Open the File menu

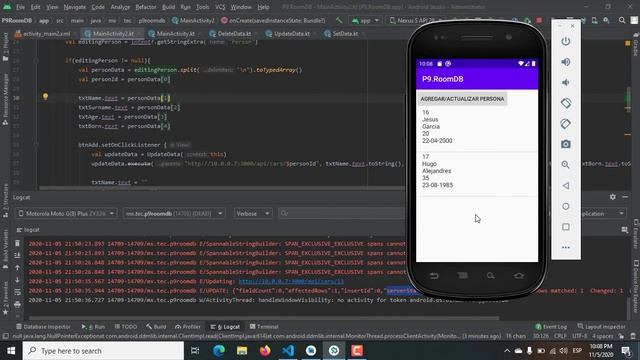(20, 7)
